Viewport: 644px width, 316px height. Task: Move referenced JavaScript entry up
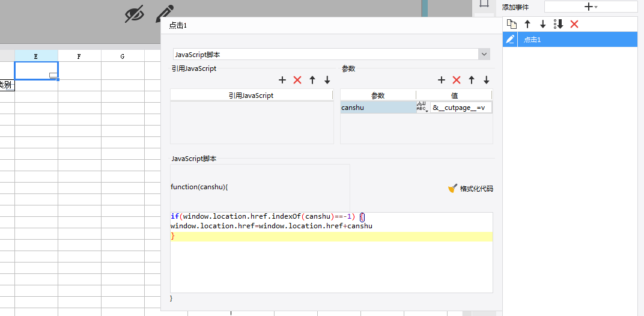(312, 80)
